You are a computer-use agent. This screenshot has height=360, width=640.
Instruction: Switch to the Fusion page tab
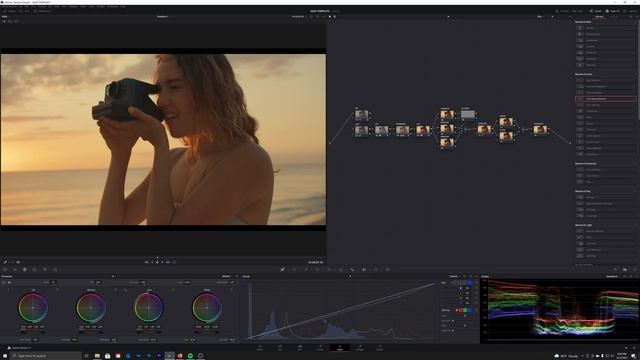click(320, 348)
